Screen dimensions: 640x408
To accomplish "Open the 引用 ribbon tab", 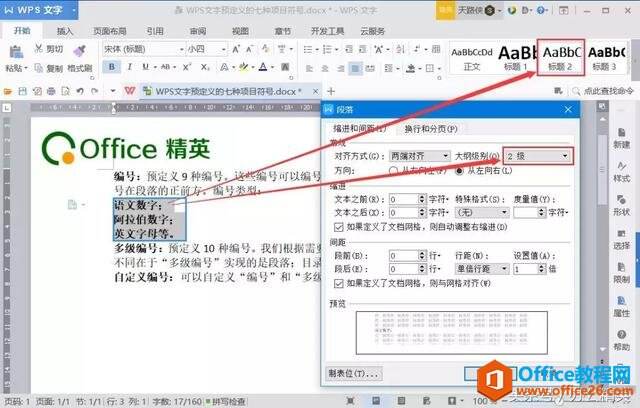I will coord(155,31).
